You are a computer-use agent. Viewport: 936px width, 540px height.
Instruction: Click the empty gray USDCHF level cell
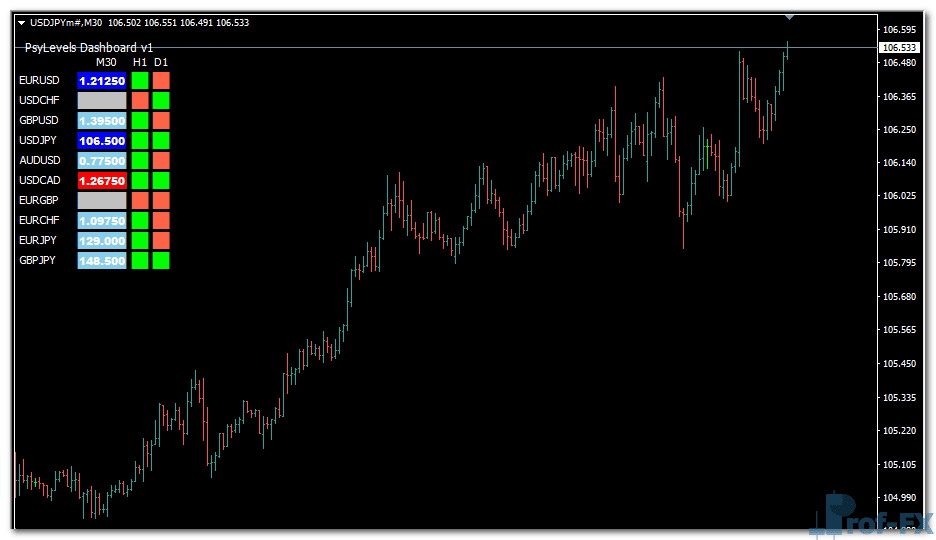102,100
